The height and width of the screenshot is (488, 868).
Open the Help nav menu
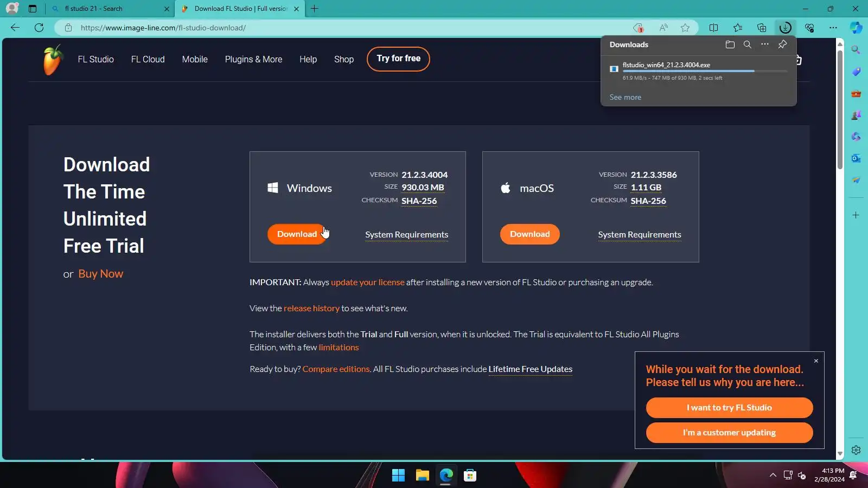click(x=308, y=60)
